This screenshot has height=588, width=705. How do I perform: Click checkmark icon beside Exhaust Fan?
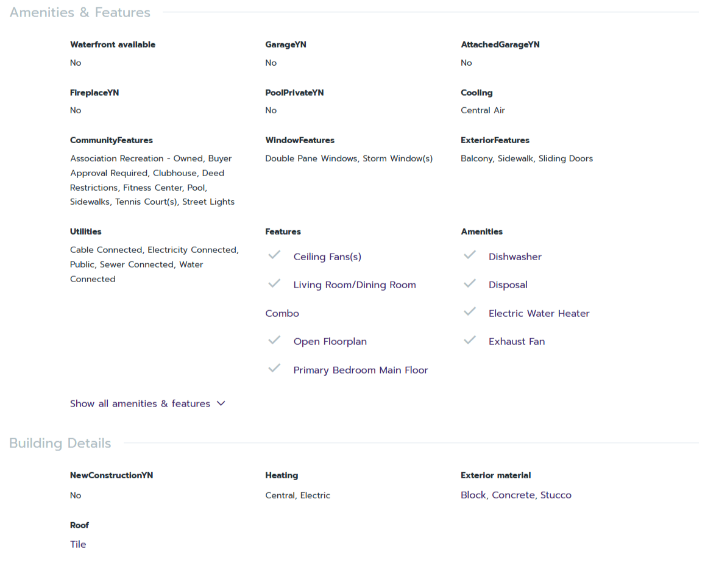[x=469, y=340]
